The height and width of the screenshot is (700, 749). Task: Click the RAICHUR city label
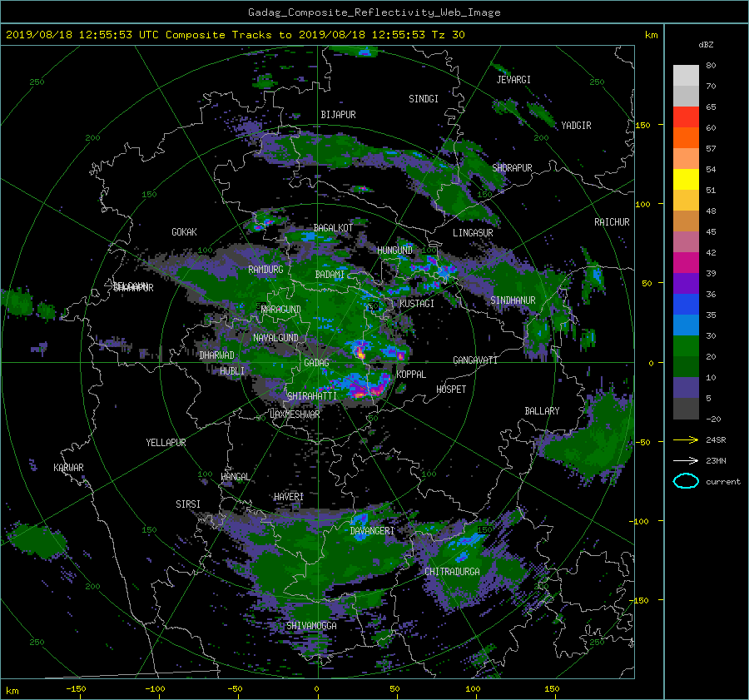612,222
